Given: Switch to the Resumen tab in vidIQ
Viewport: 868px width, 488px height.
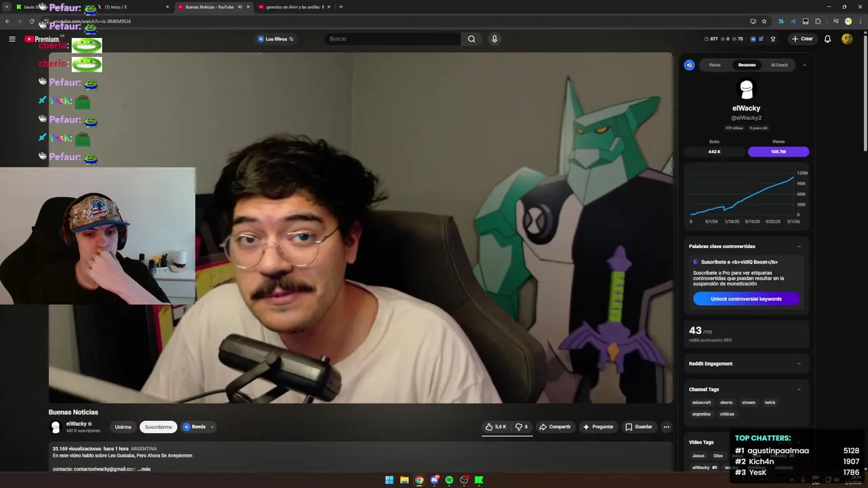Looking at the screenshot, I should 747,65.
